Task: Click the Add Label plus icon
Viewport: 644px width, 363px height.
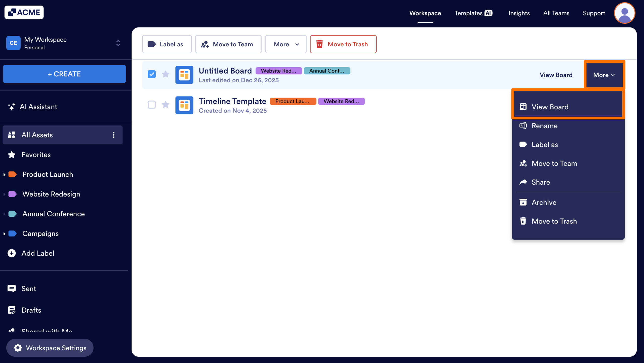Action: (12, 253)
